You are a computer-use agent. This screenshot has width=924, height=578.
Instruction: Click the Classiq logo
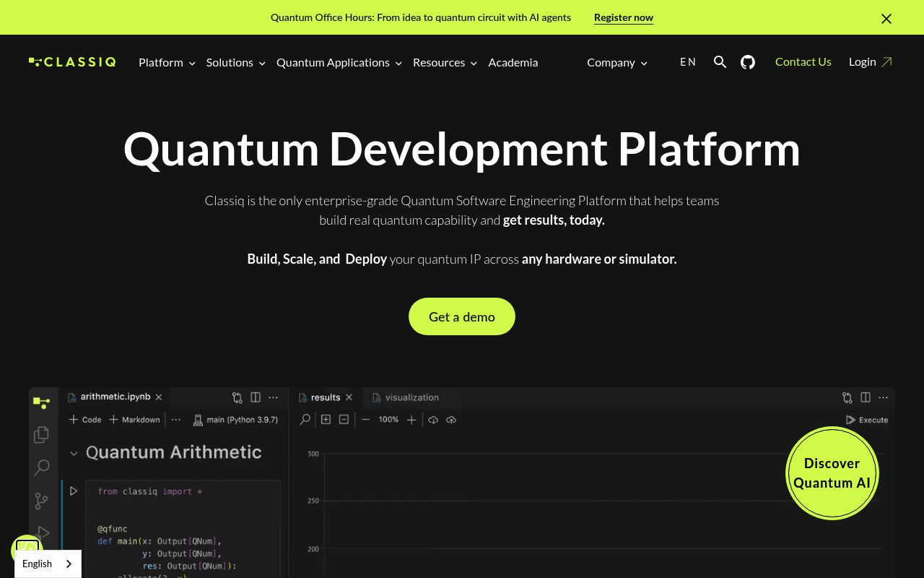[x=72, y=62]
